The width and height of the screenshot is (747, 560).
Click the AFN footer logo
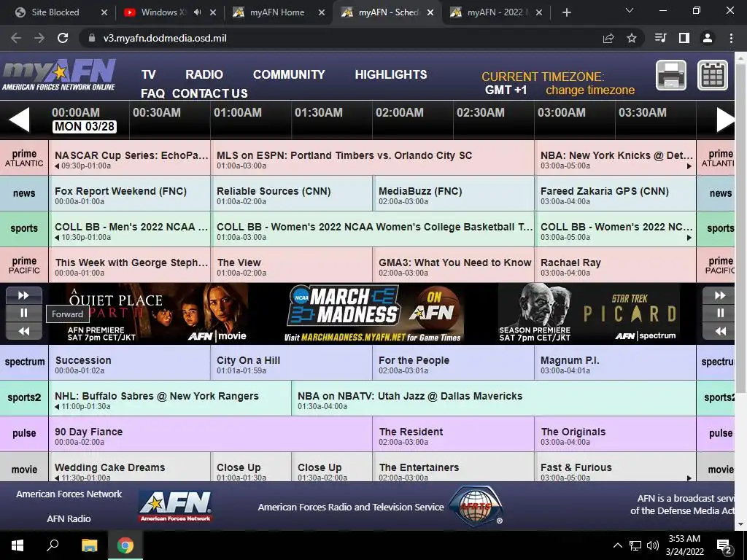click(175, 506)
